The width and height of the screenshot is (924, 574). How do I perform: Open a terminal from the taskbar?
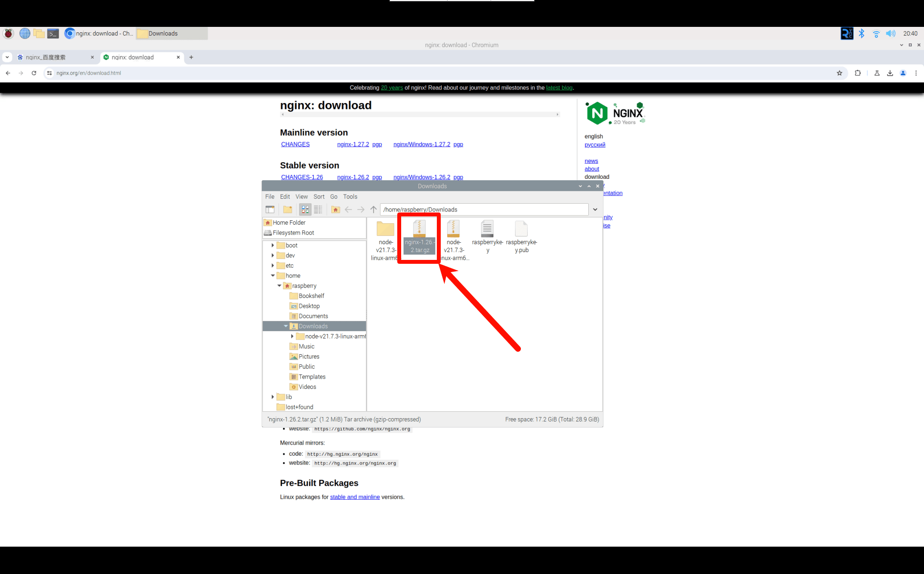tap(53, 33)
